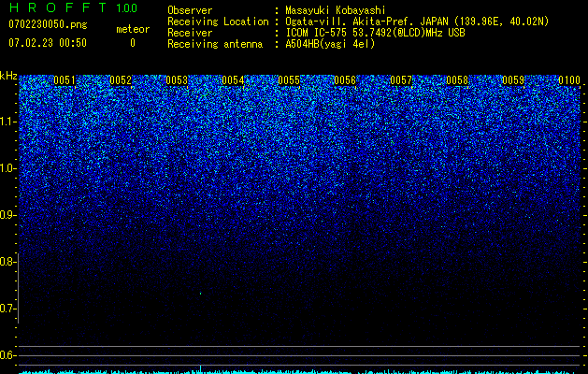Click the Receiver label
588x374 pixels.
pyautogui.click(x=190, y=33)
